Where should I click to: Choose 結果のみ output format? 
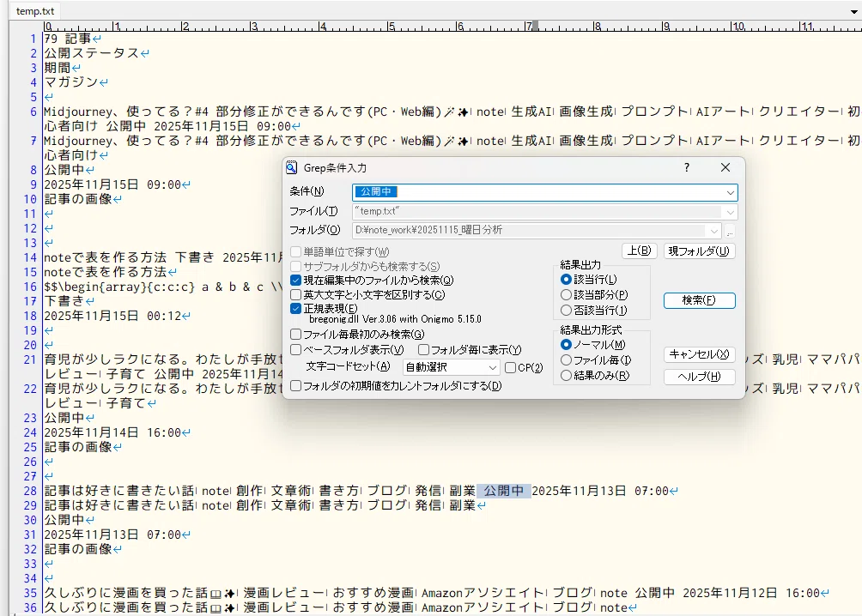click(x=566, y=375)
